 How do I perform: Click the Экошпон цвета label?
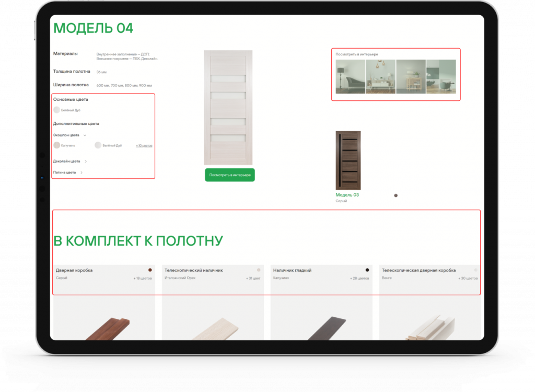pos(66,135)
